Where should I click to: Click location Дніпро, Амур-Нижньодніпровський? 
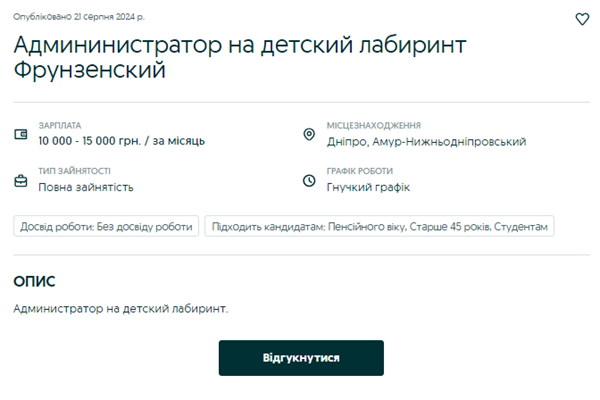point(426,141)
